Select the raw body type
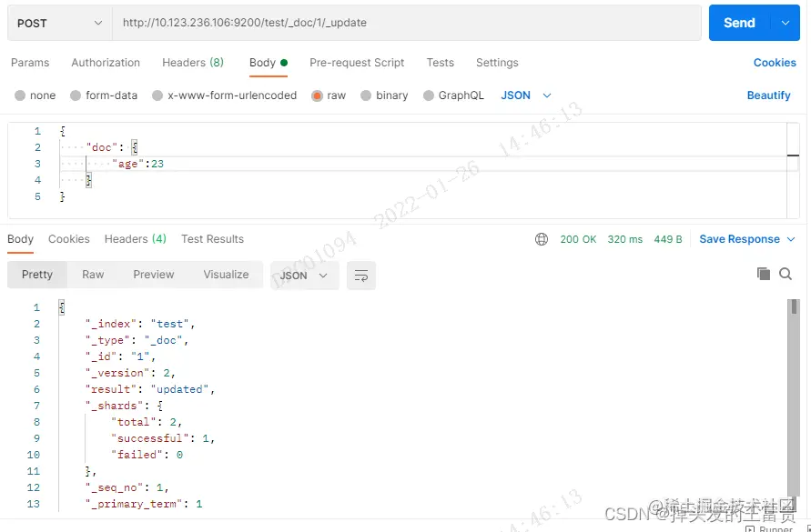This screenshot has height=532, width=811. (329, 95)
